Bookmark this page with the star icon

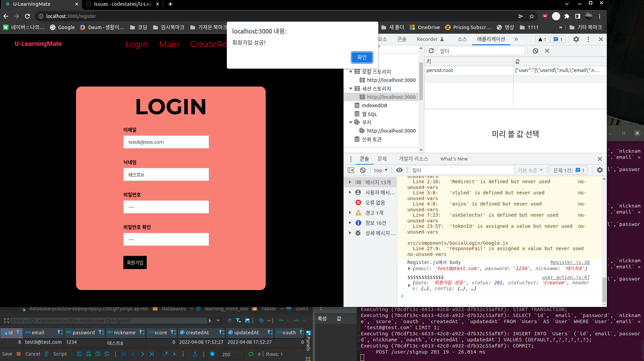coord(532,16)
